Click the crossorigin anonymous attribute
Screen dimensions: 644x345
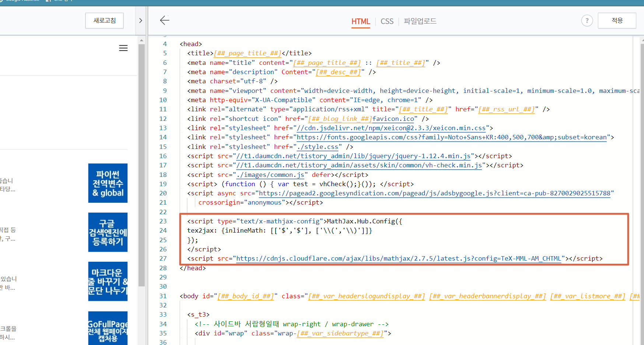[x=242, y=202]
